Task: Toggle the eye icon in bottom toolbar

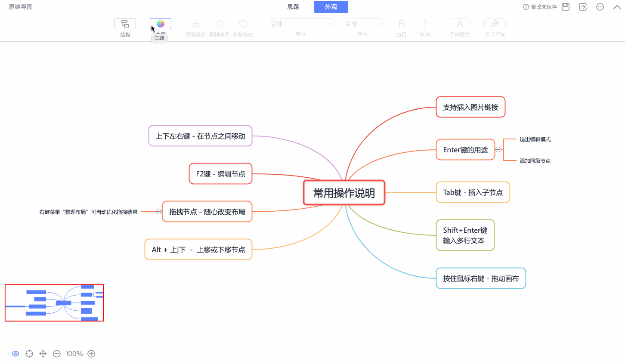Action: pyautogui.click(x=15, y=353)
